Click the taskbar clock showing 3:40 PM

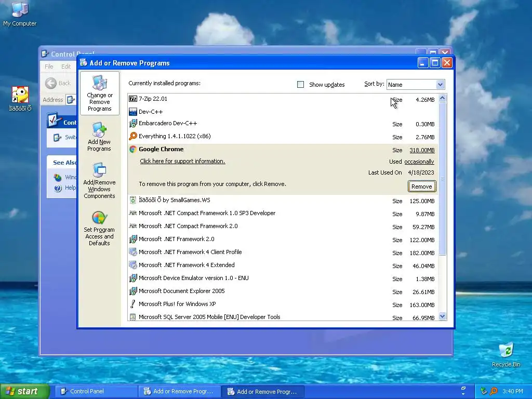(x=512, y=391)
